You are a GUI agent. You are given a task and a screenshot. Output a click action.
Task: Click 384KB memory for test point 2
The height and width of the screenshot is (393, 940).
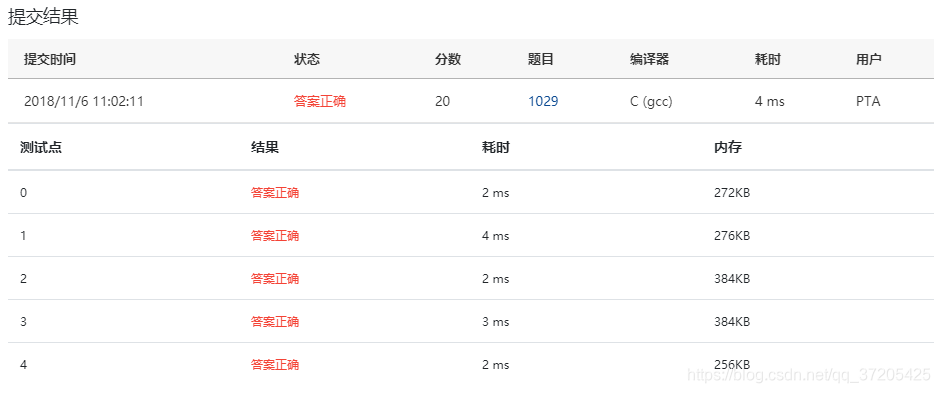pos(733,279)
